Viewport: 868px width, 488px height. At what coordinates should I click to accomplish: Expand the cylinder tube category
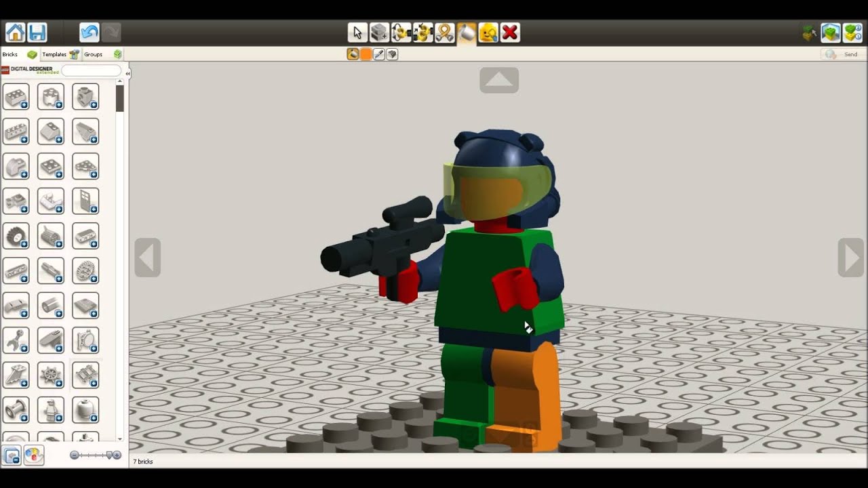pyautogui.click(x=51, y=306)
